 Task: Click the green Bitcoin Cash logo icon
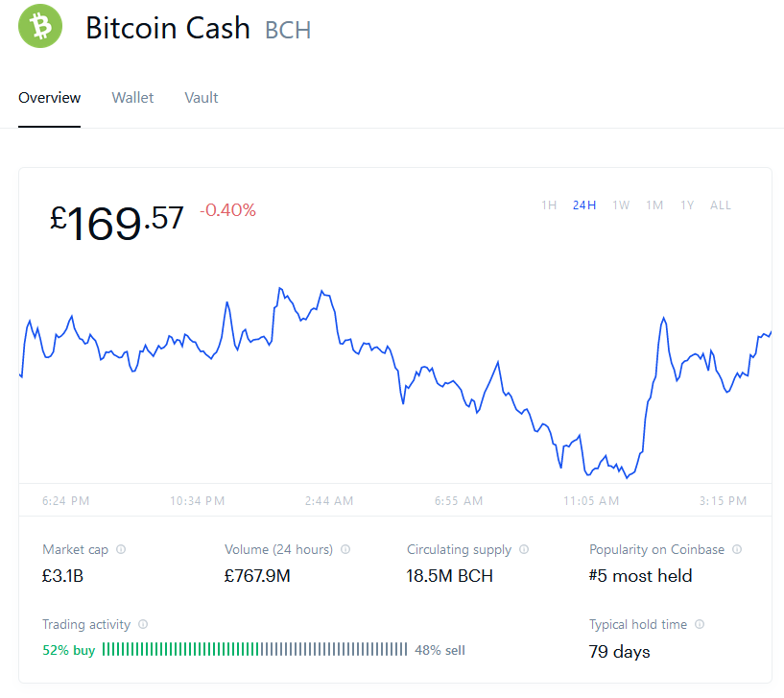tap(40, 26)
